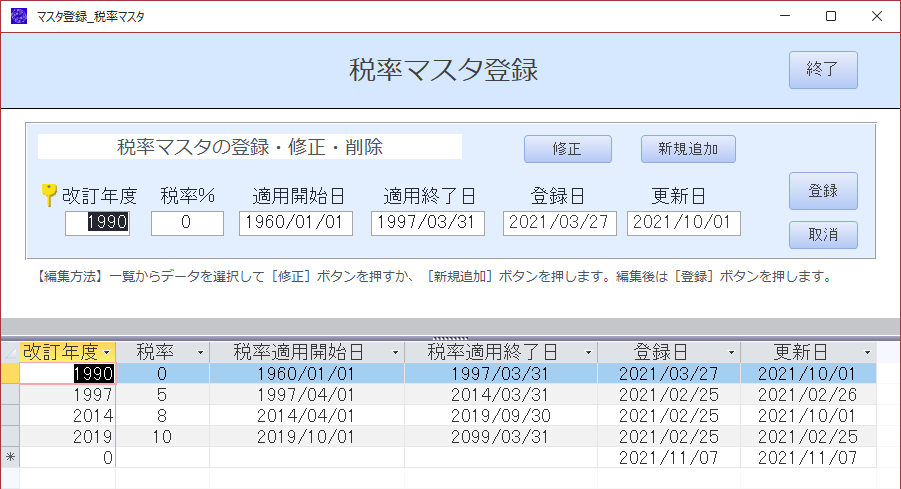The image size is (901, 489).
Task: Open the 改訂年度 column filter dropdown
Action: (107, 352)
